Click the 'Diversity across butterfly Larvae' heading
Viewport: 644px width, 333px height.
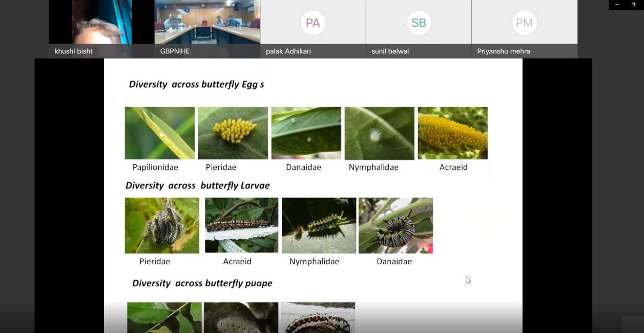[x=197, y=185]
